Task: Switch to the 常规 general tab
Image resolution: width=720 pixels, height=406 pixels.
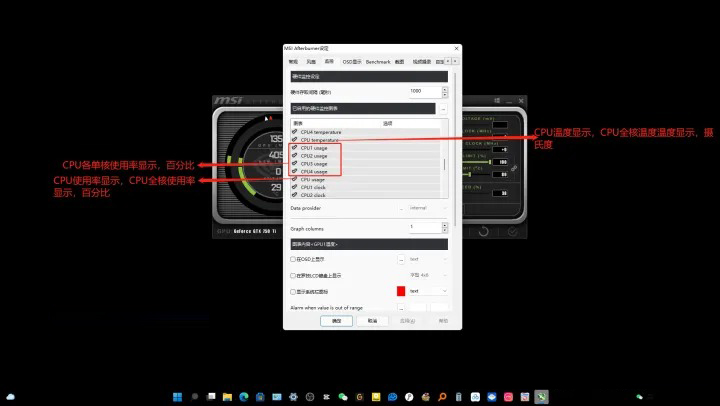Action: point(293,62)
